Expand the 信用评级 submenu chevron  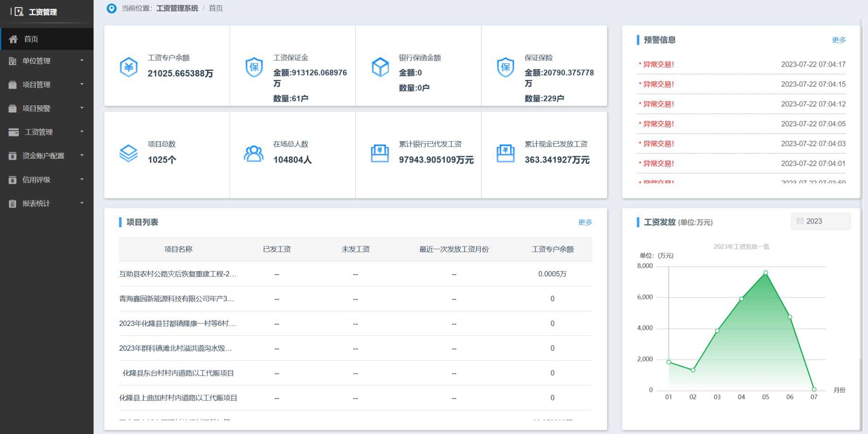pos(82,179)
